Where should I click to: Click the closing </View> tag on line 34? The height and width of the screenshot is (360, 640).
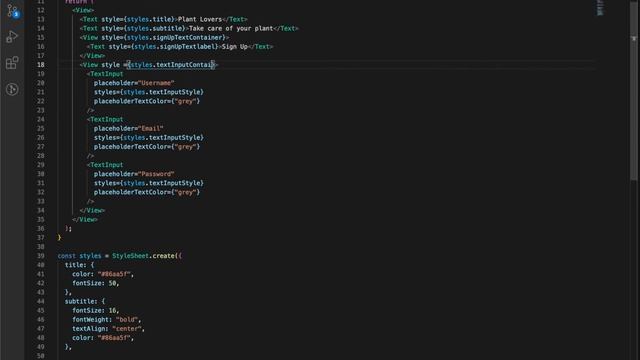click(92, 211)
